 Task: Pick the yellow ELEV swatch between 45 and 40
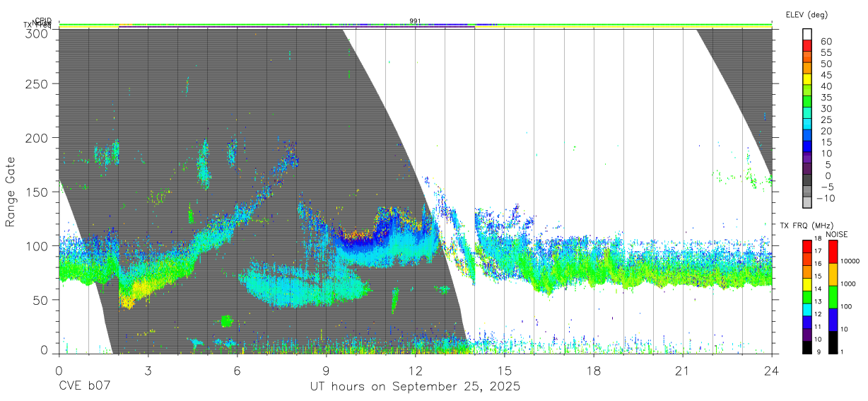coord(807,79)
